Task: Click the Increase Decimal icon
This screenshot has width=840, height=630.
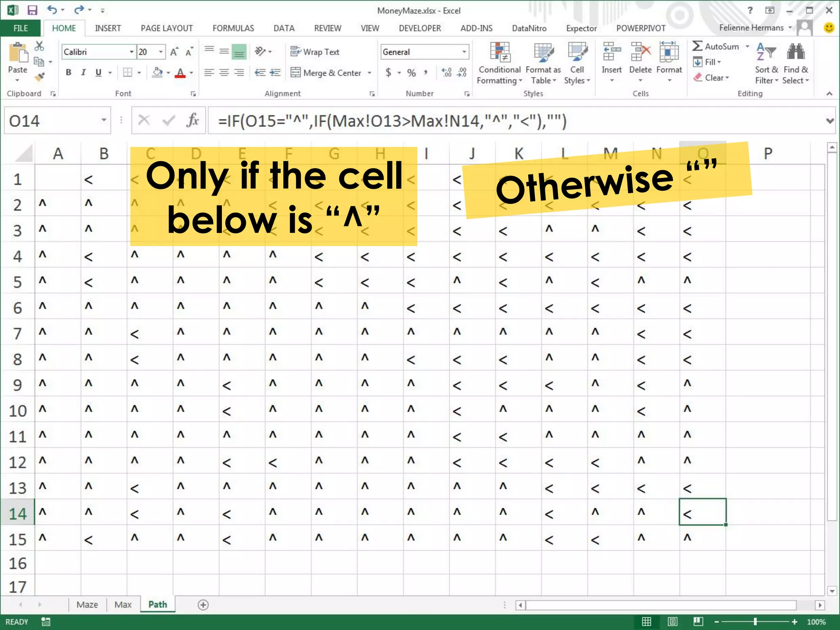Action: [x=447, y=73]
